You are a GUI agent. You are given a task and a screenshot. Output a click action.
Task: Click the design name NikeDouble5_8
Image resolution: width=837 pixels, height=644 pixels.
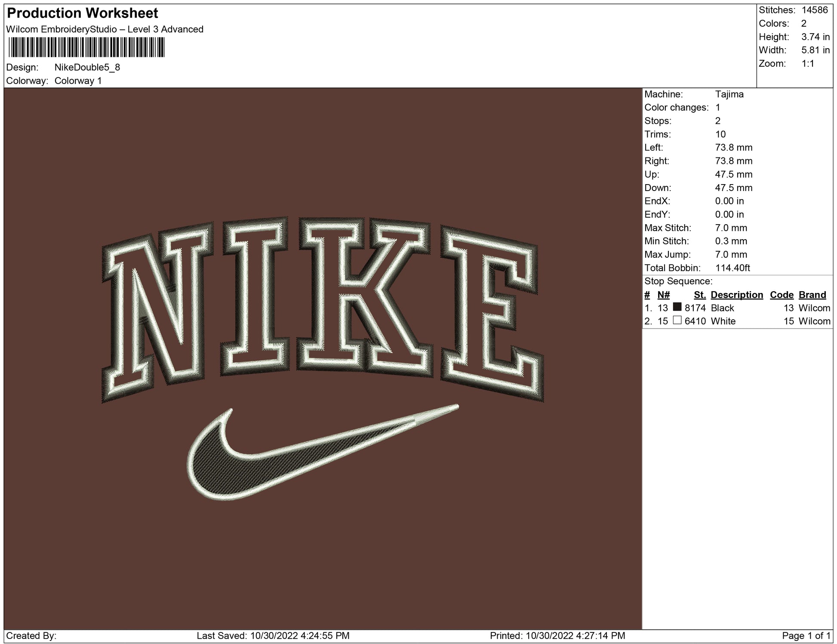click(87, 68)
